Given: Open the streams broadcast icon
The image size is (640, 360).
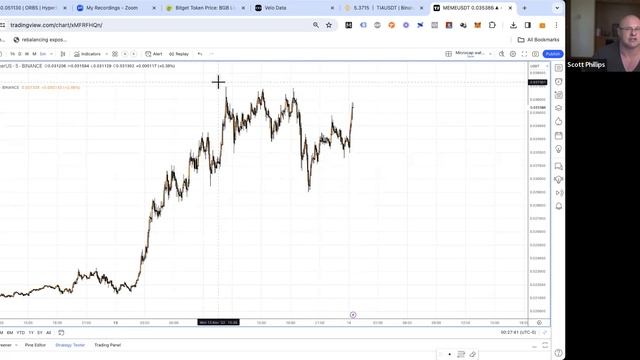Looking at the screenshot, I should tap(558, 193).
